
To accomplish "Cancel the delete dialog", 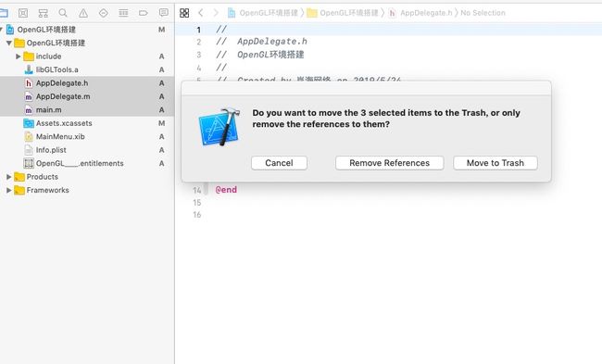I will pos(279,163).
